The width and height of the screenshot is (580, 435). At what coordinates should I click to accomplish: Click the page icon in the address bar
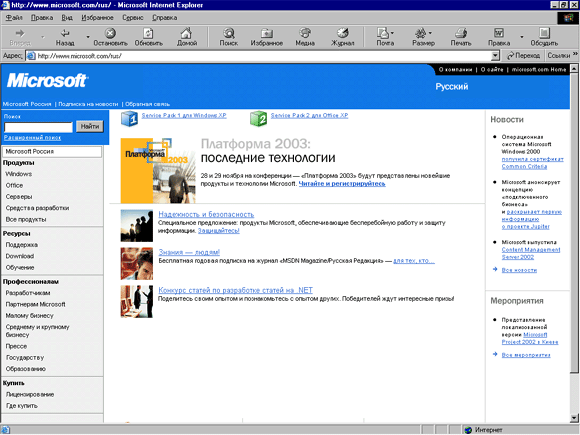coord(31,56)
